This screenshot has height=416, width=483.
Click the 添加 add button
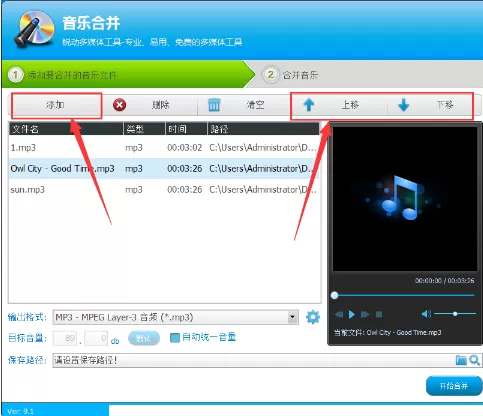pos(56,105)
